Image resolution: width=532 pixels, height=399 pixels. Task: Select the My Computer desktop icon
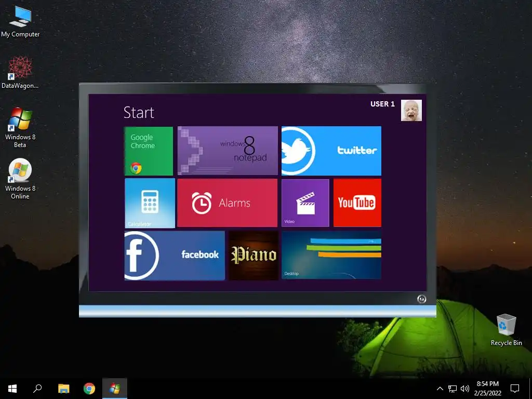20,21
